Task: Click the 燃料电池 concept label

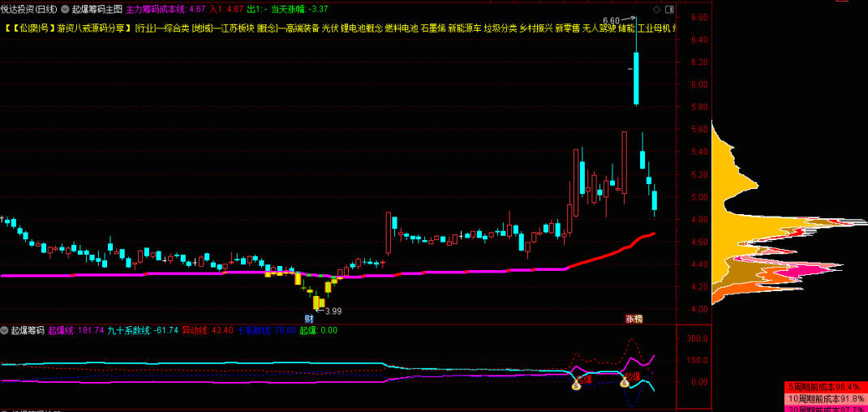Action: pos(402,28)
